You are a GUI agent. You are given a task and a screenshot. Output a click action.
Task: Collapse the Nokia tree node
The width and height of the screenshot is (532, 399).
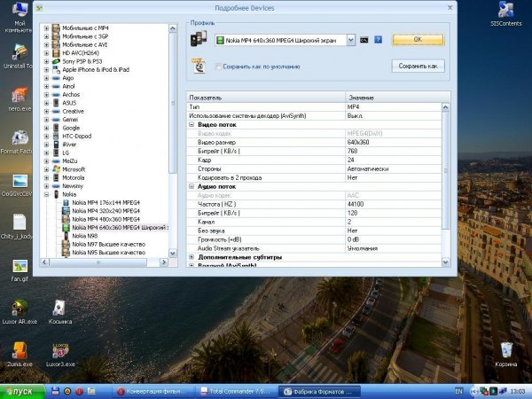tap(46, 194)
